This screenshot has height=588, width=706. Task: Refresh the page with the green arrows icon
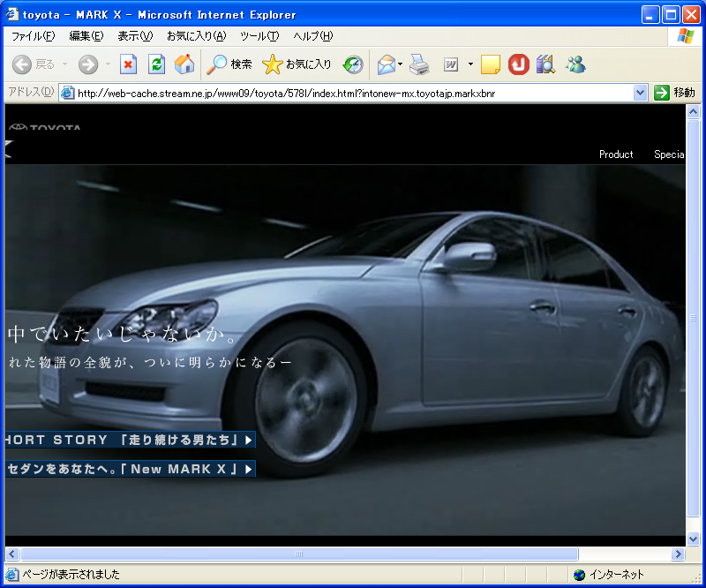(156, 64)
